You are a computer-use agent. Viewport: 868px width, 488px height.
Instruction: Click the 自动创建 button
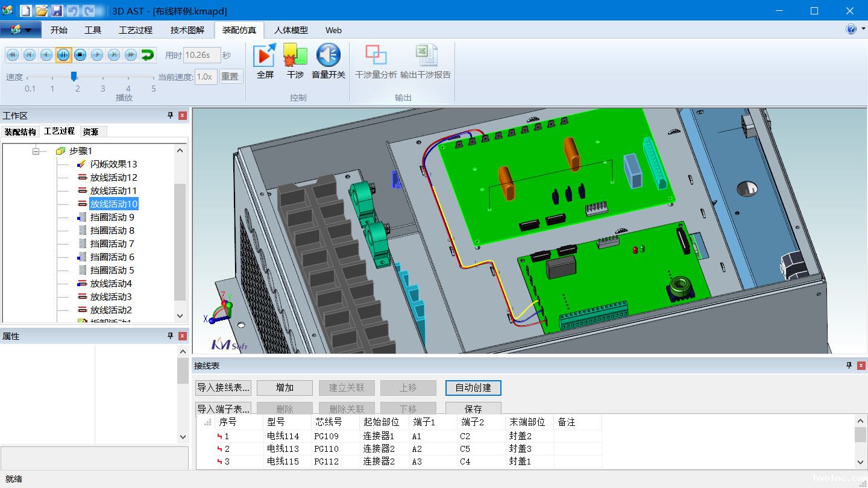[473, 388]
